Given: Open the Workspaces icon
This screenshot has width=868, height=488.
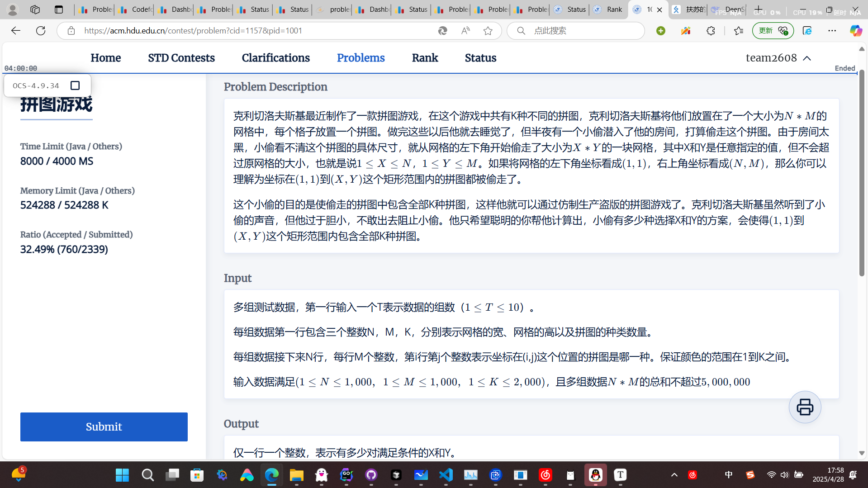Looking at the screenshot, I should click(x=35, y=9).
